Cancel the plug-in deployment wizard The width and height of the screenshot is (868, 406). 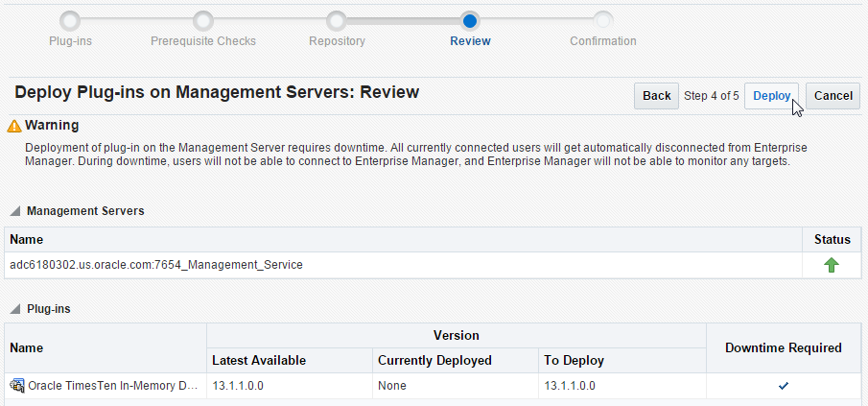833,96
